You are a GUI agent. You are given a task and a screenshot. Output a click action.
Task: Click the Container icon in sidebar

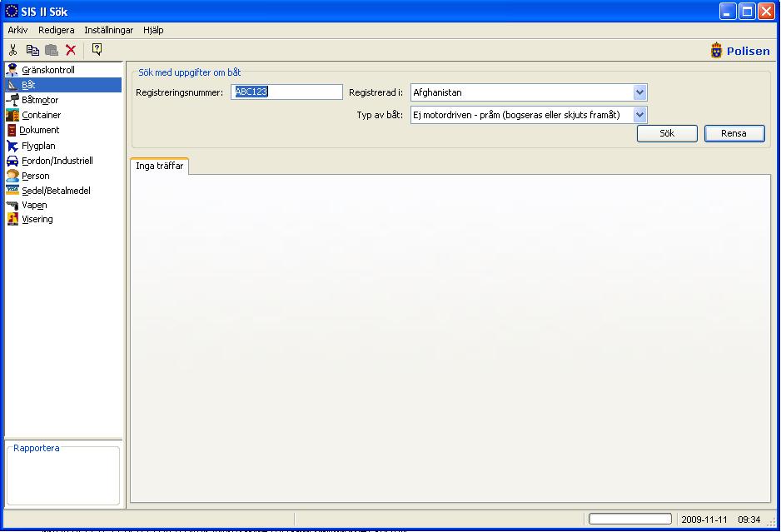[x=12, y=115]
